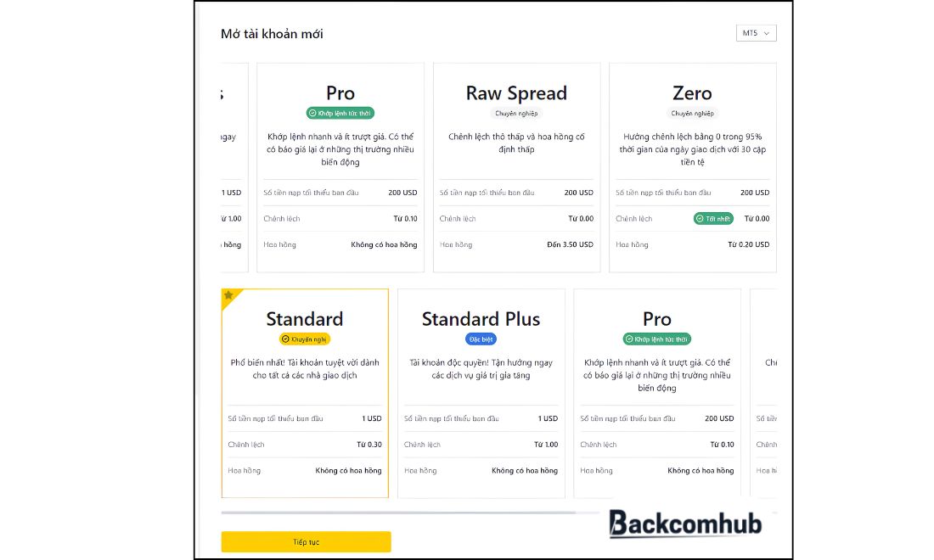Select the Standard Plus account card

point(481,393)
